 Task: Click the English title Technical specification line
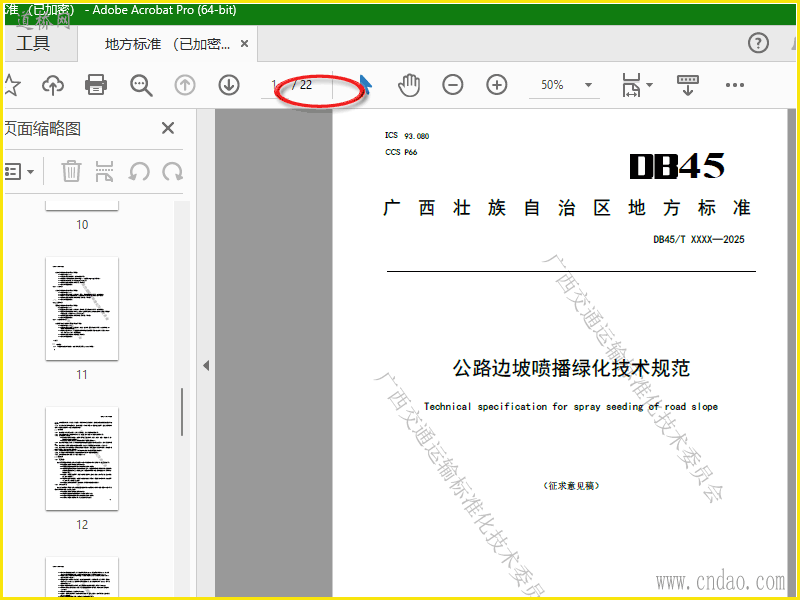571,407
